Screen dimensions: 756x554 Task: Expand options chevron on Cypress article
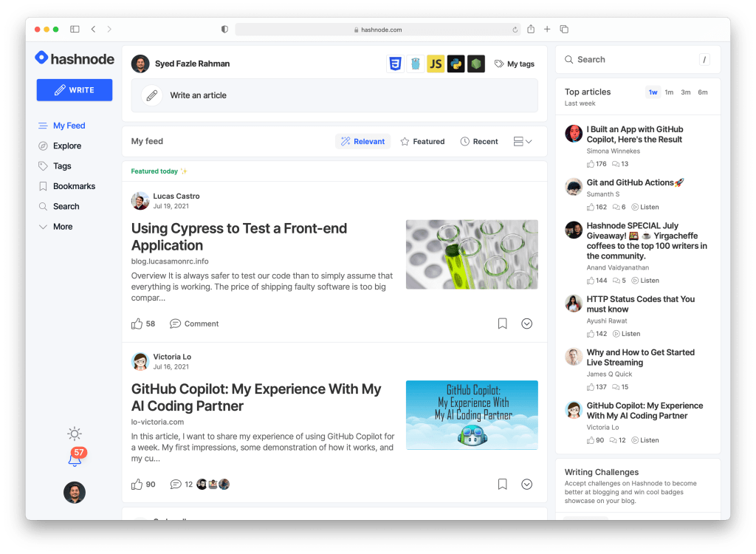[x=526, y=324]
